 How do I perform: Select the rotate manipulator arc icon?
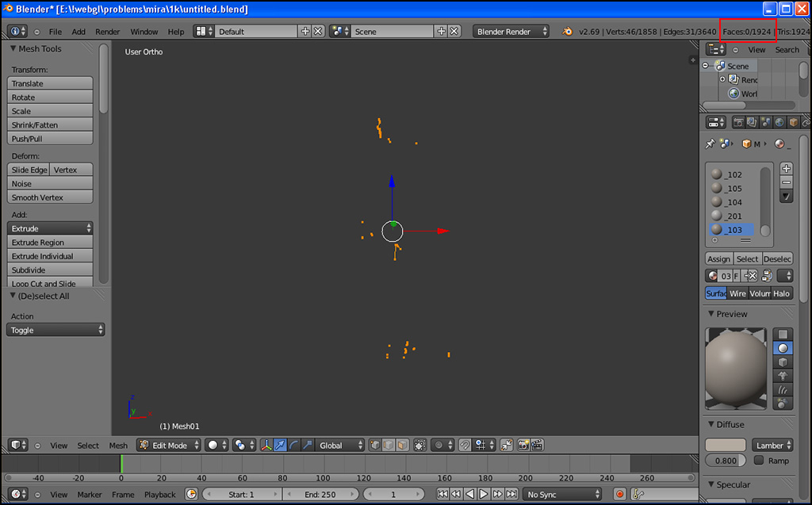pos(293,445)
